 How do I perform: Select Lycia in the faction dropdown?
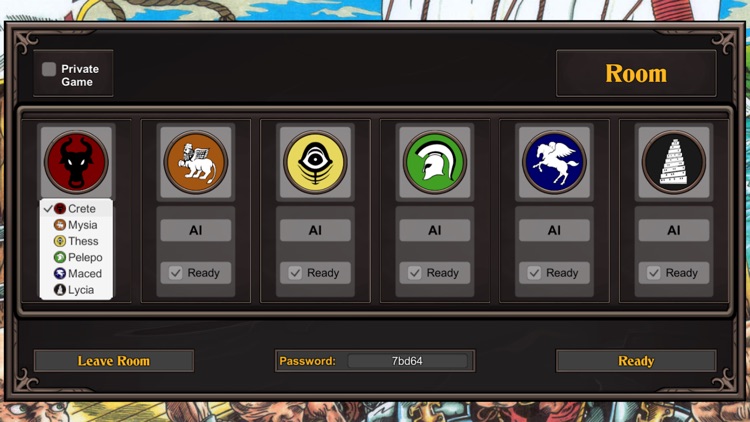76,290
